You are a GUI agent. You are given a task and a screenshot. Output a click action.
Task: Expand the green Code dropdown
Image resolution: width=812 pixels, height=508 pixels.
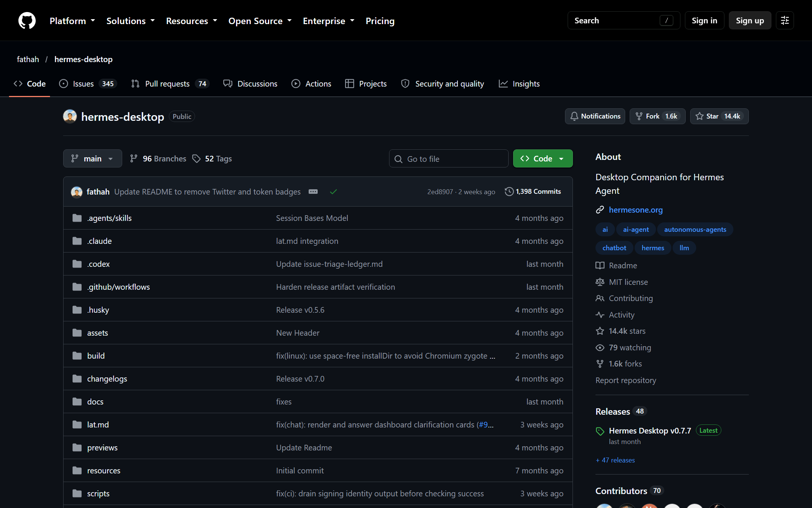(x=543, y=158)
